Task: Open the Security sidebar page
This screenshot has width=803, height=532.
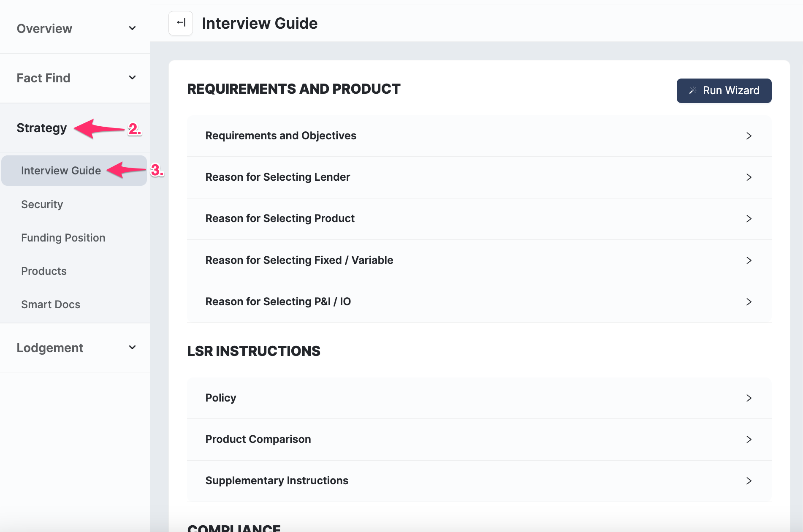Action: click(42, 204)
